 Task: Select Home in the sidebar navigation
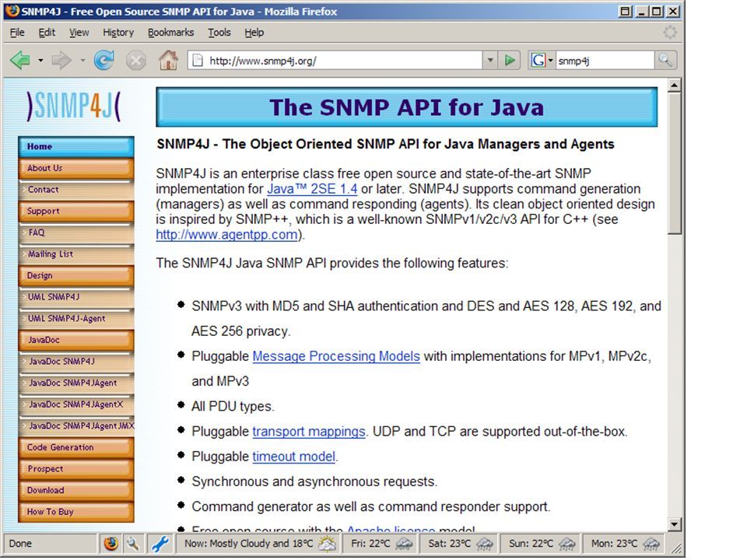click(76, 147)
